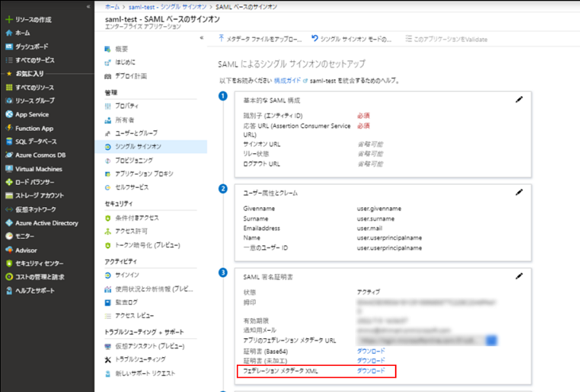The height and width of the screenshot is (392, 580).
Task: Open the App Service icon
Action: pyautogui.click(x=9, y=114)
